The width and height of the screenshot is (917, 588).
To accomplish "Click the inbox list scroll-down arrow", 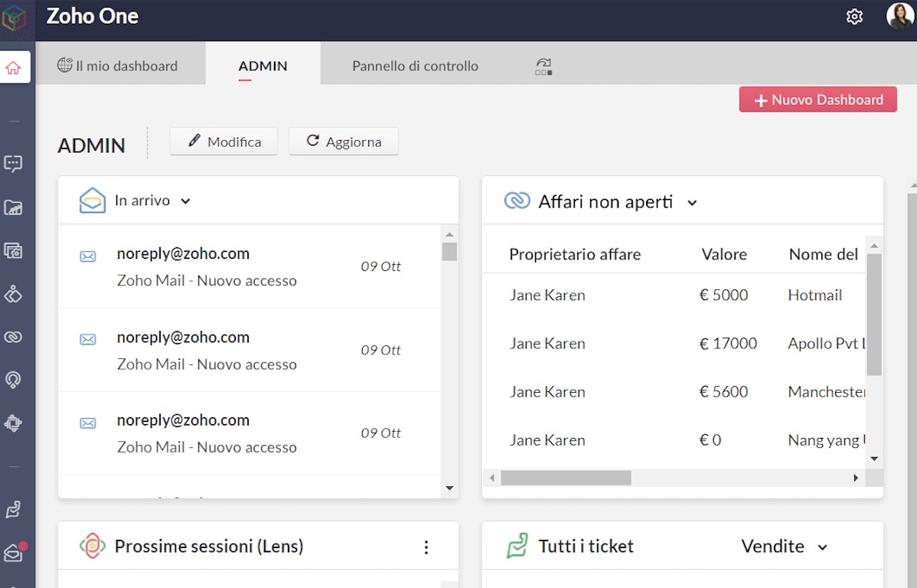I will pos(449,488).
